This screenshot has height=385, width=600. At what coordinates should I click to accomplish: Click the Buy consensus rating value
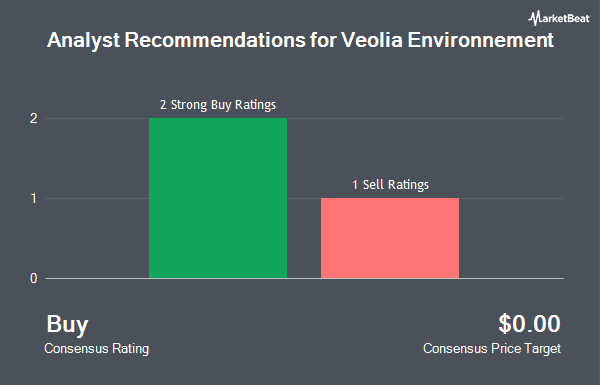coord(67,325)
